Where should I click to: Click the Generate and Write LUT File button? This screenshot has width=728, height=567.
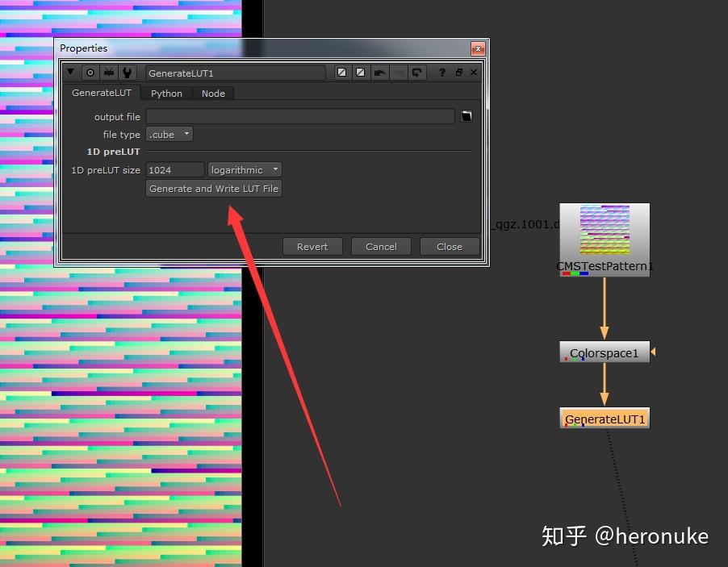[x=214, y=189]
